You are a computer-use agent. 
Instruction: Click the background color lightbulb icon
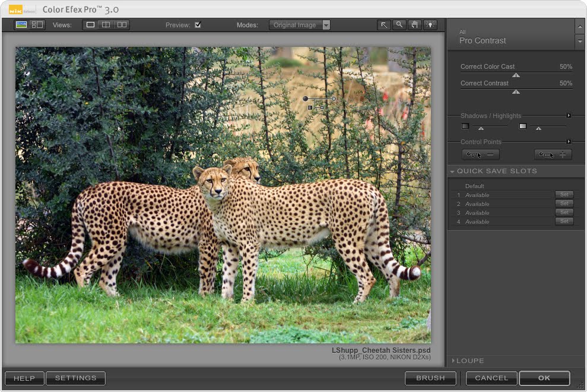[x=429, y=25]
